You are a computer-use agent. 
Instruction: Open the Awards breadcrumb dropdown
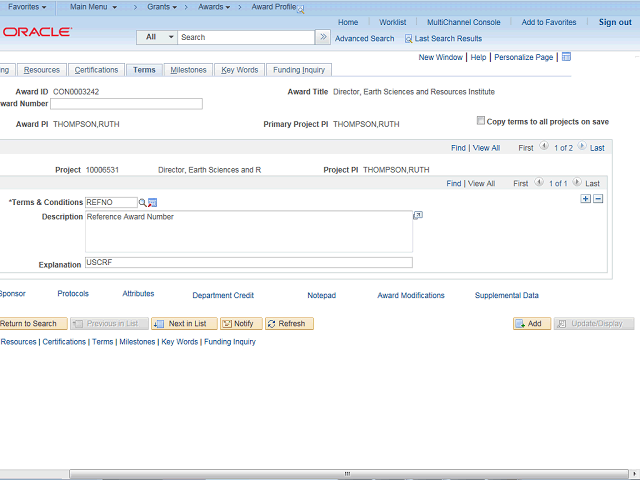(214, 7)
